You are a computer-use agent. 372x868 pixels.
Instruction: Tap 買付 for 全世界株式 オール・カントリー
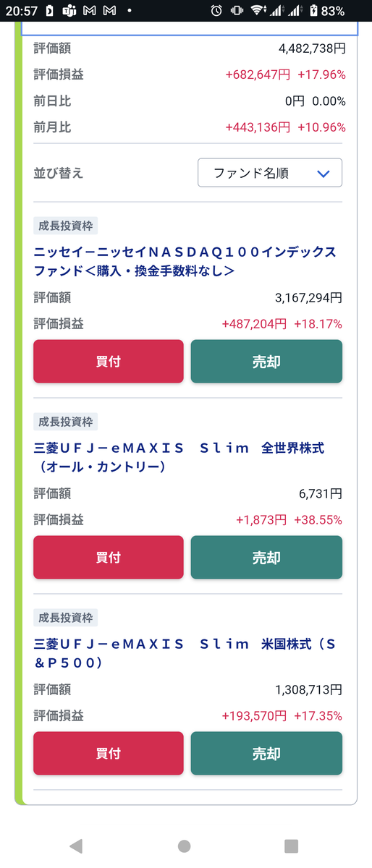coord(109,557)
